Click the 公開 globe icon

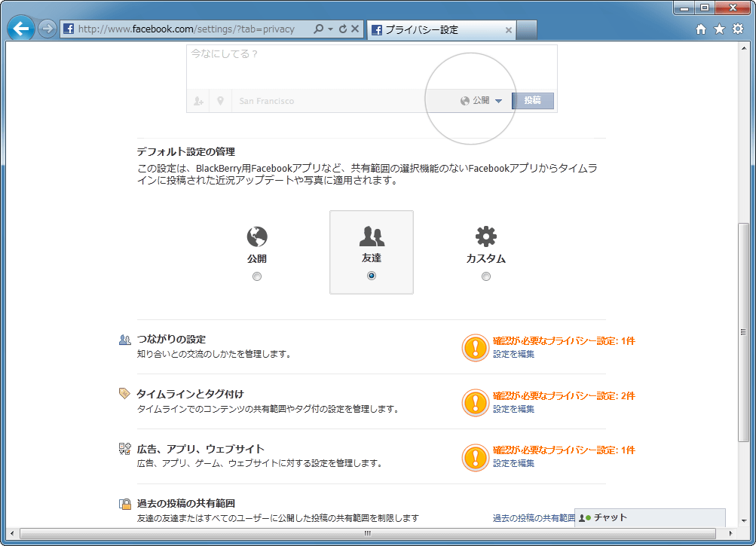click(x=257, y=236)
